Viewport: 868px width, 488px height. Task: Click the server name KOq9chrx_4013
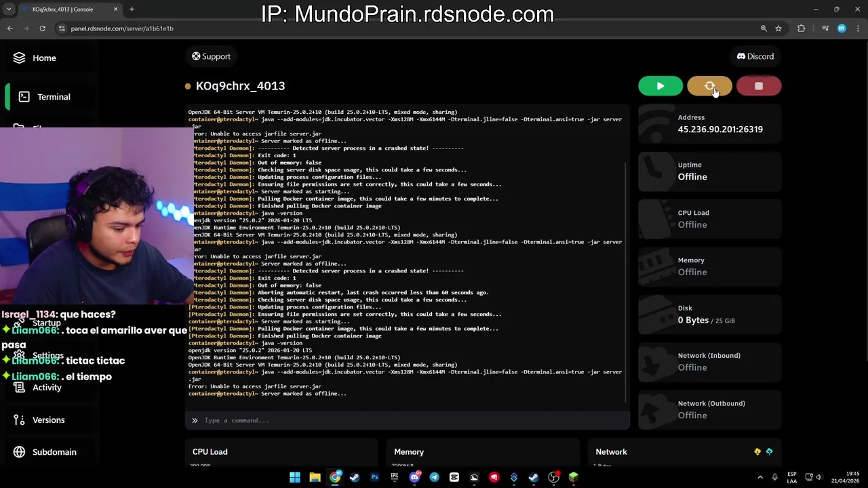240,86
